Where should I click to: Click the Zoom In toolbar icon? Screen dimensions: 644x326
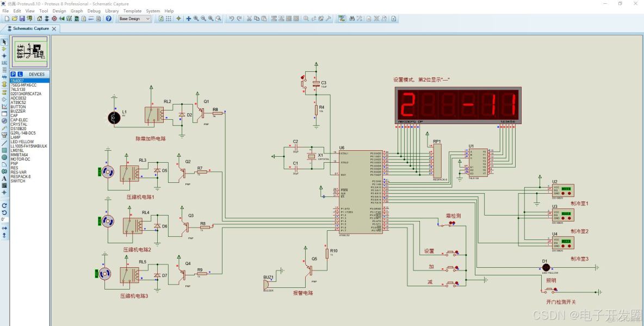196,19
